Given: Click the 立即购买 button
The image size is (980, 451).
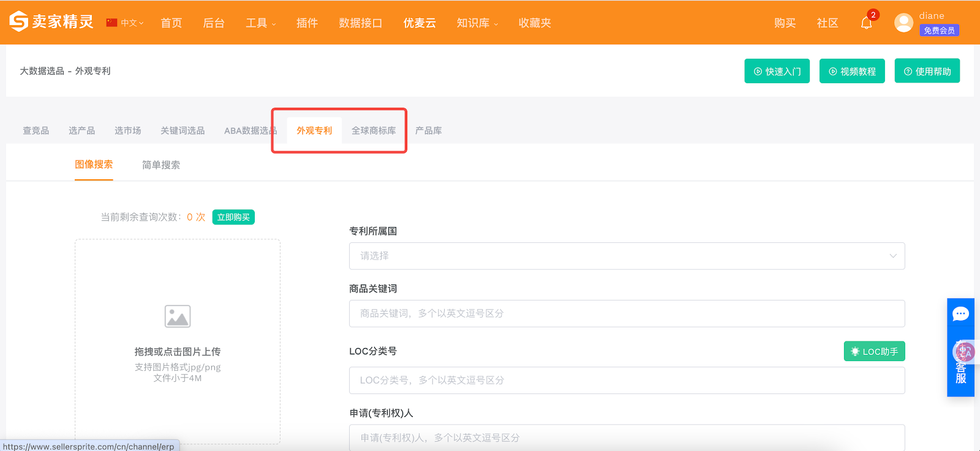Looking at the screenshot, I should coord(233,217).
